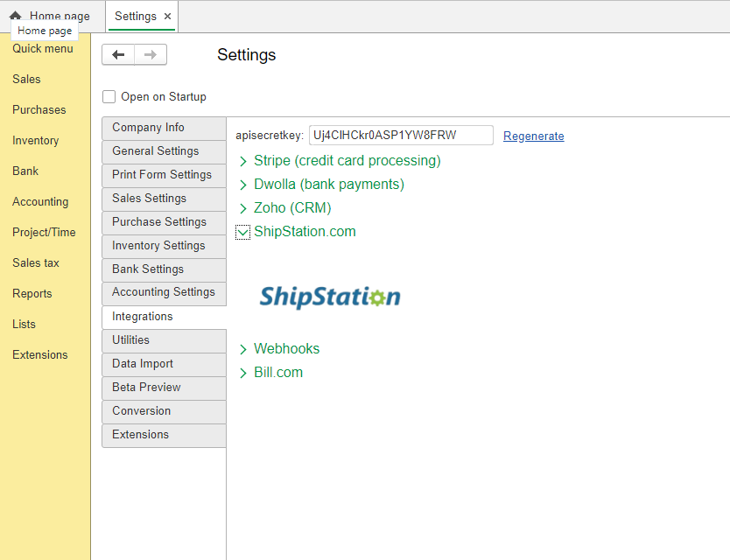Screen dimensions: 730x560
Task: Switch to the Home page tab
Action: 55,16
